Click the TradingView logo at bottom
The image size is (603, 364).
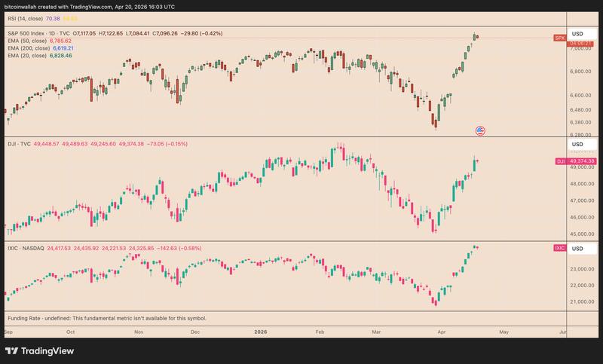point(40,351)
